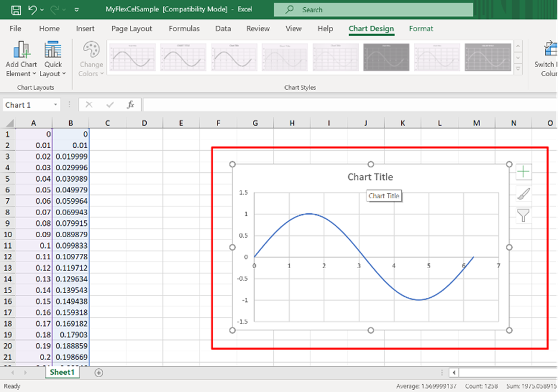The image size is (558, 392).
Task: Click inside the formula bar
Action: (x=350, y=105)
